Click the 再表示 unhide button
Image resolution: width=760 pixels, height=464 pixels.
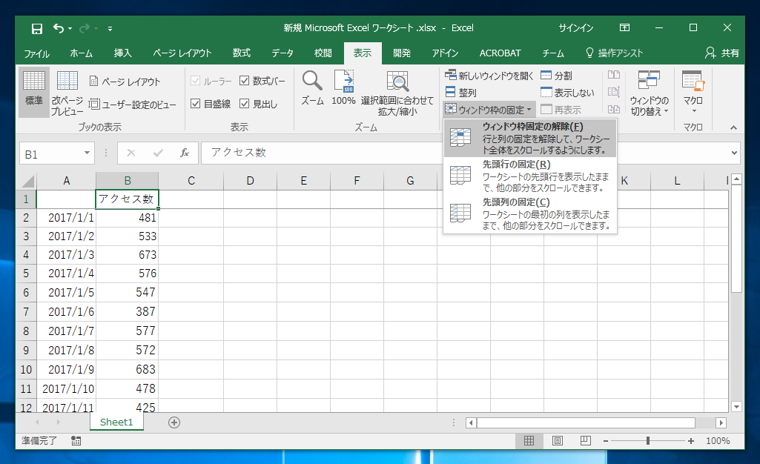(x=560, y=110)
